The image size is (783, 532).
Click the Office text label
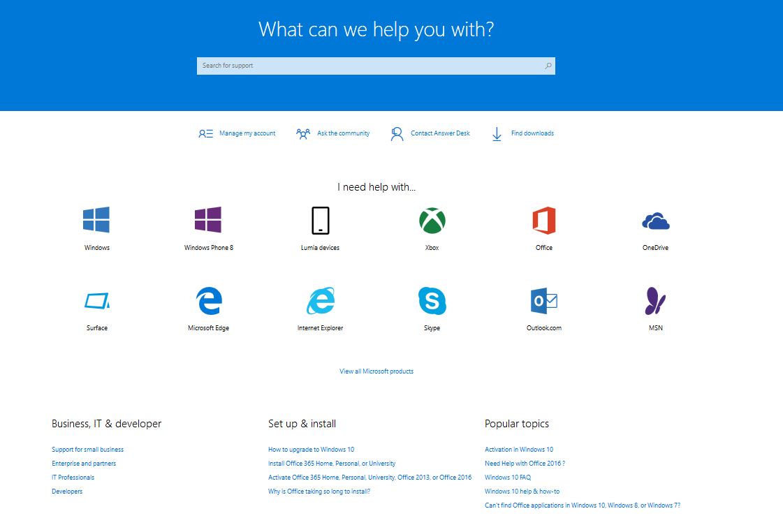coord(544,248)
